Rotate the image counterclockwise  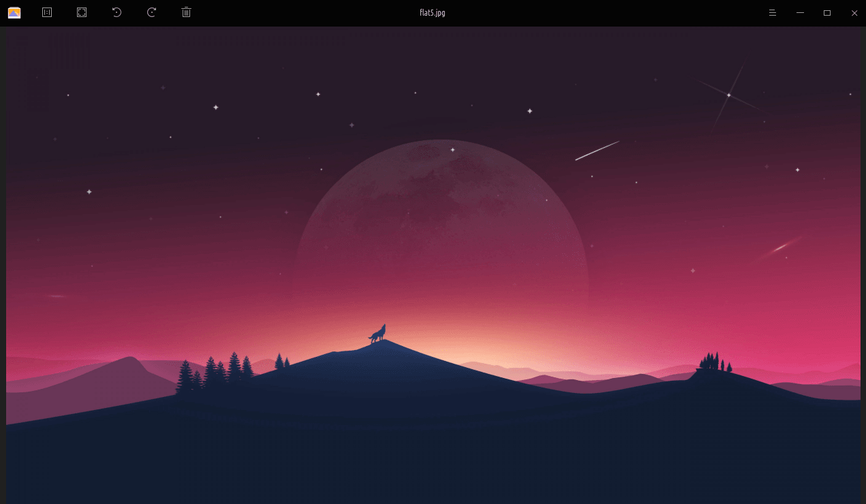117,12
